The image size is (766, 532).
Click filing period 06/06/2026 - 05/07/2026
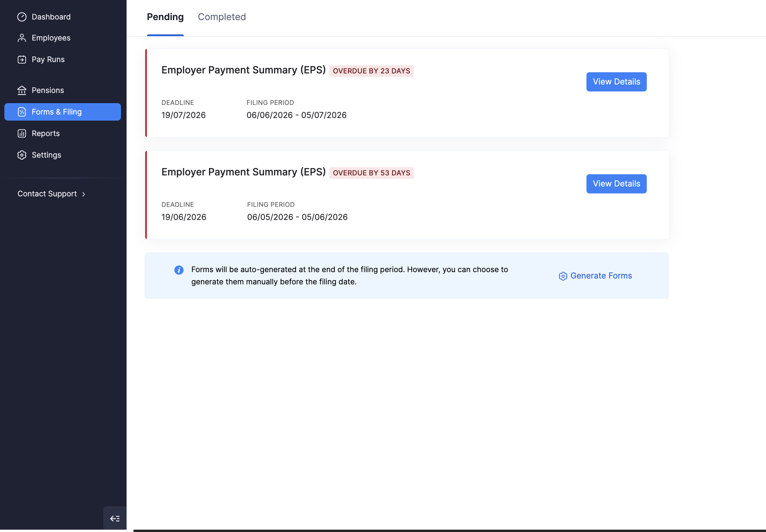click(x=296, y=115)
